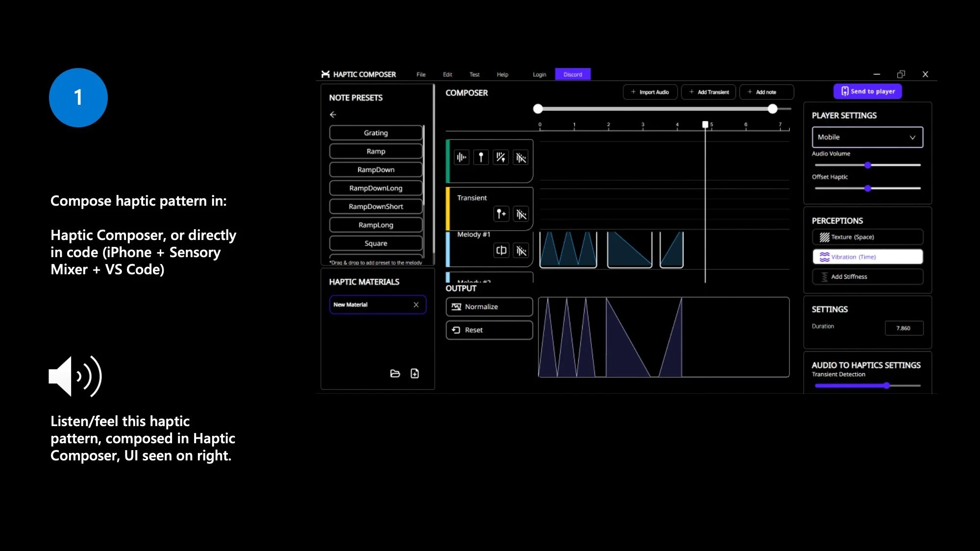The width and height of the screenshot is (980, 551).
Task: Click the Offset Haptic slider handle
Action: pos(868,188)
